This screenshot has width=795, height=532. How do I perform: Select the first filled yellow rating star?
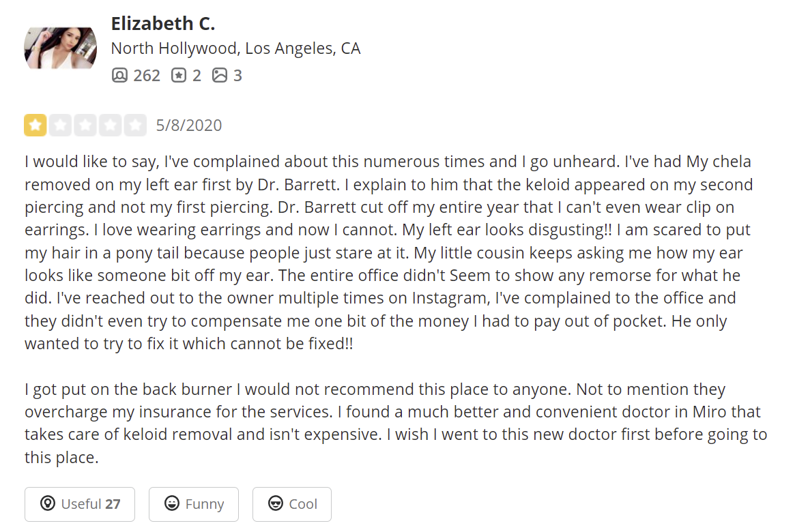[35, 125]
